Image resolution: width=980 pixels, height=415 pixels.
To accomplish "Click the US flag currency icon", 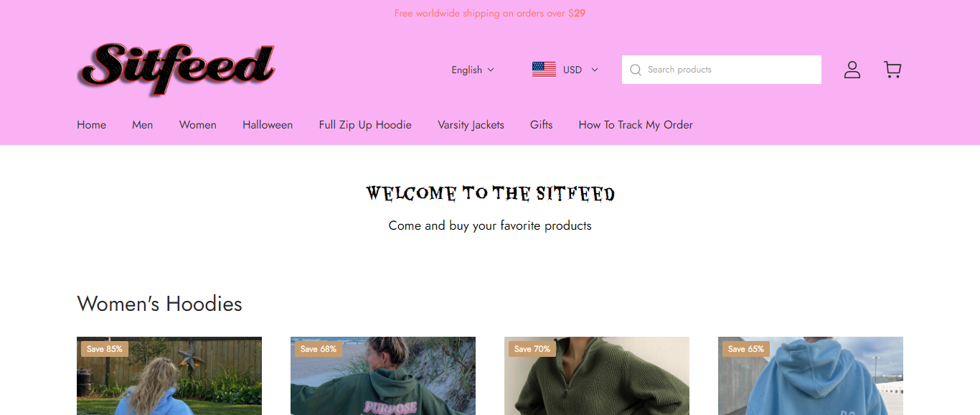I will [544, 70].
